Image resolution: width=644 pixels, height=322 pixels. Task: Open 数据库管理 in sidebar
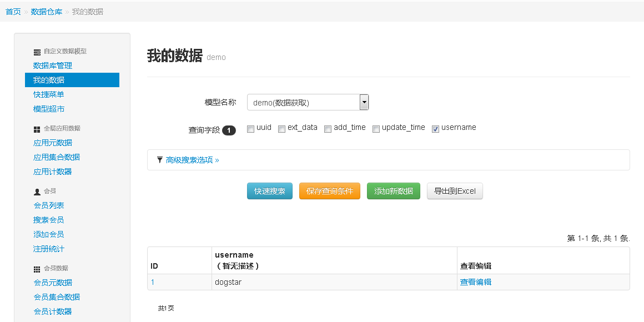click(53, 66)
